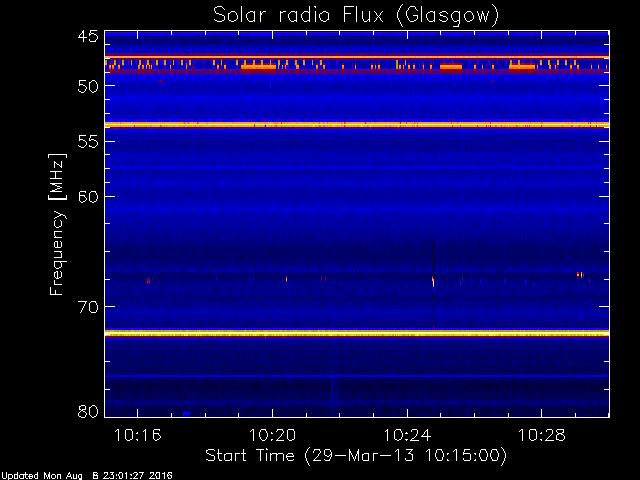Click the 'Start Time (29-Mar-13 10:15:00)' axis title

[x=356, y=456]
